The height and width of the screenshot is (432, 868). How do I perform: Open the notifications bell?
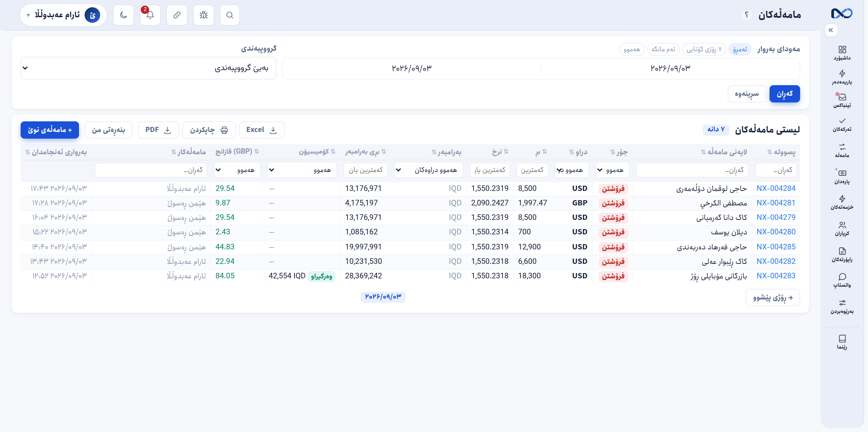150,15
